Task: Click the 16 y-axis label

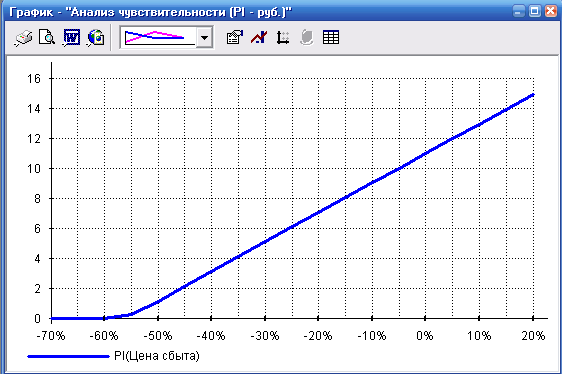Action: pyautogui.click(x=34, y=79)
